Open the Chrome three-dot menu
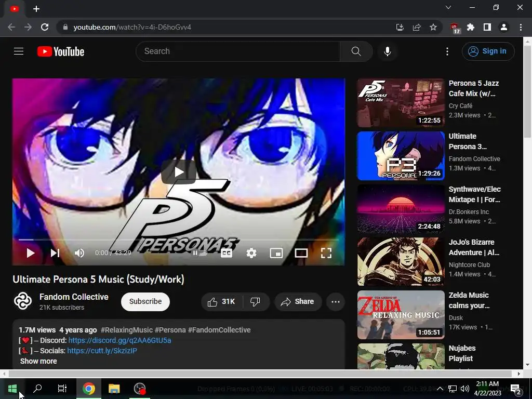 pyautogui.click(x=521, y=27)
